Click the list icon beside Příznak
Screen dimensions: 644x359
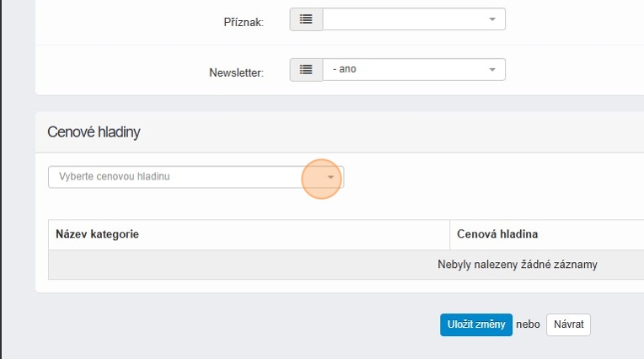click(x=306, y=19)
